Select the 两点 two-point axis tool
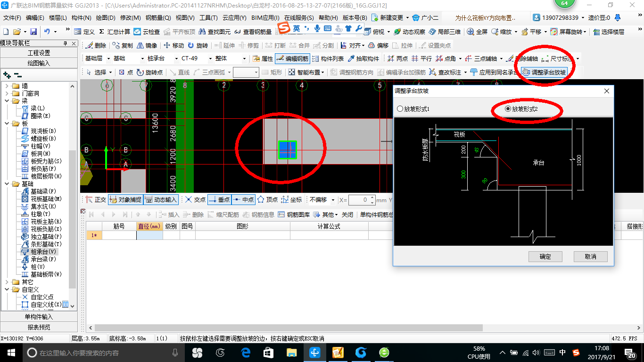 [x=397, y=59]
